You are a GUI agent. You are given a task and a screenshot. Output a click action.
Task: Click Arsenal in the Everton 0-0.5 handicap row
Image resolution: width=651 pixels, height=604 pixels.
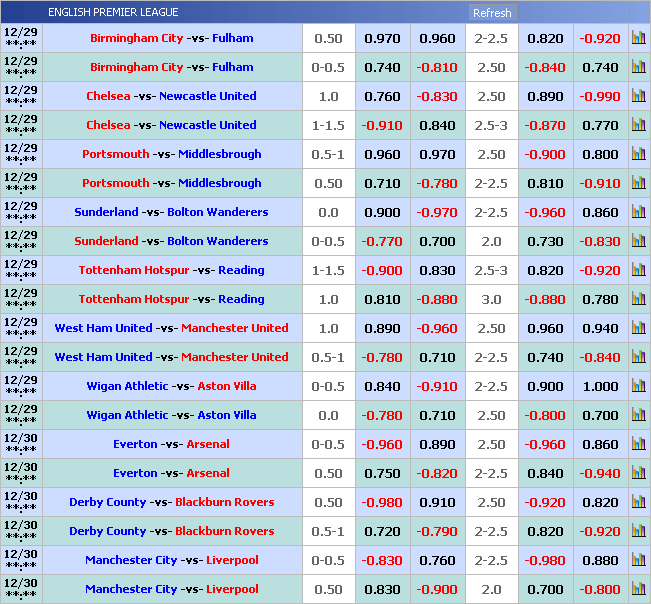click(x=208, y=444)
